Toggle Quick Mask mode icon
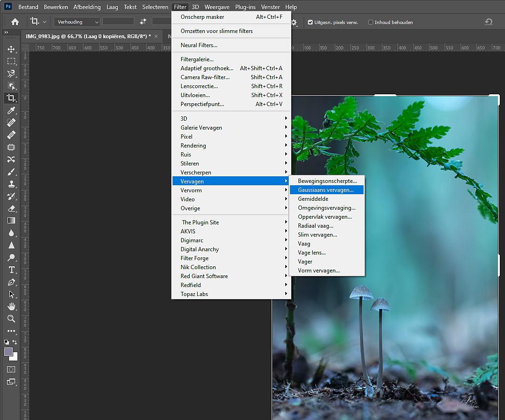505x420 pixels. 11,370
